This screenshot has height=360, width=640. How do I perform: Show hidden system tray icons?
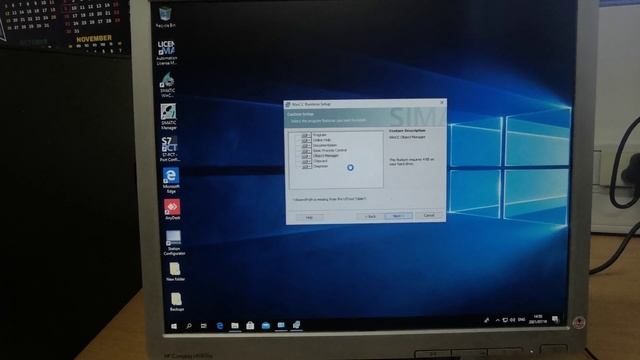point(498,320)
